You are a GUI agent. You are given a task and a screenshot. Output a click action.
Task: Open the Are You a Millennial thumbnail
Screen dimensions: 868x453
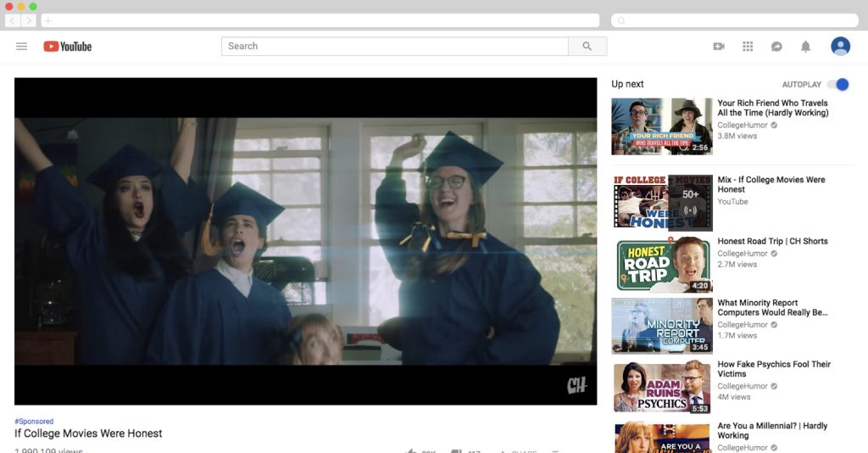(x=662, y=437)
